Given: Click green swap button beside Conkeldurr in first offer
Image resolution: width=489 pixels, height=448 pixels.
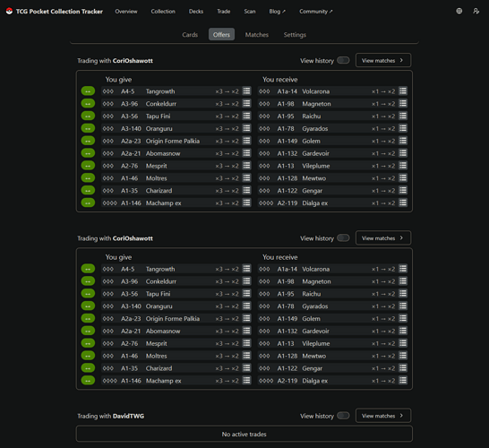Looking at the screenshot, I should 88,104.
